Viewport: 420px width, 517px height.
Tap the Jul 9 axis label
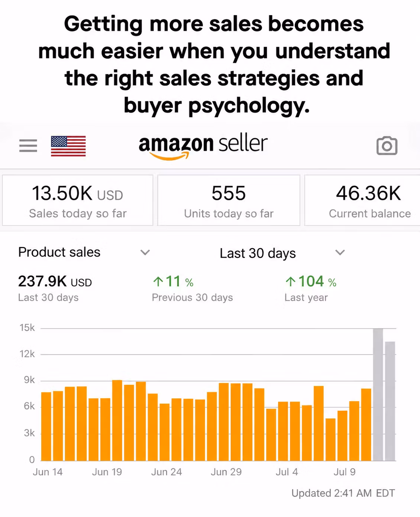tap(345, 472)
